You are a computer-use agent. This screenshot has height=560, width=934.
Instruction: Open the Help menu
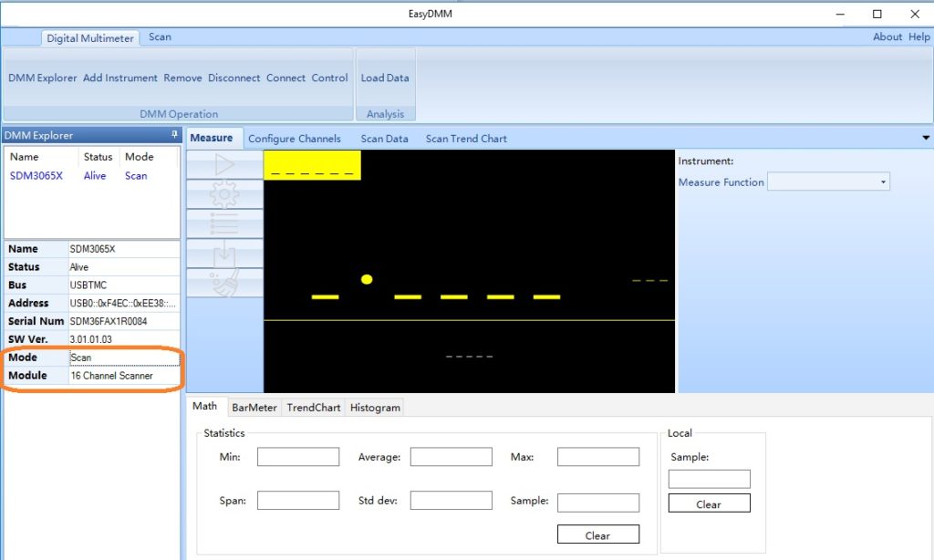coord(918,37)
